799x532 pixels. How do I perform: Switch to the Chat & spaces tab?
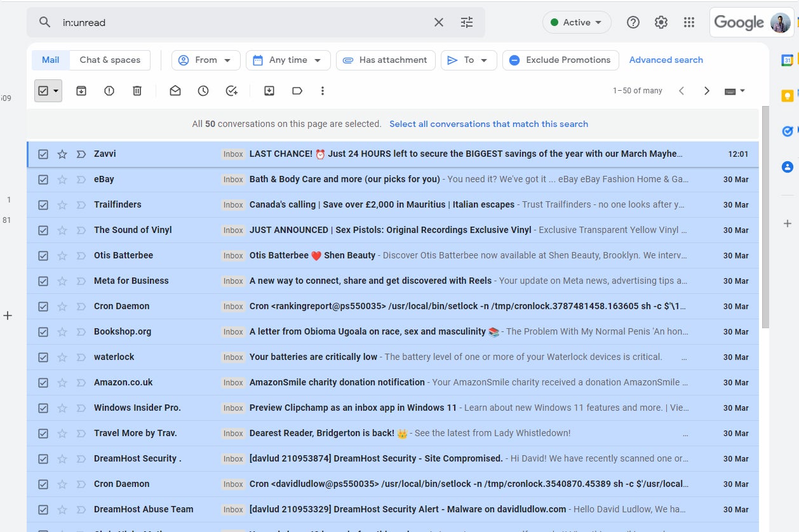tap(110, 60)
